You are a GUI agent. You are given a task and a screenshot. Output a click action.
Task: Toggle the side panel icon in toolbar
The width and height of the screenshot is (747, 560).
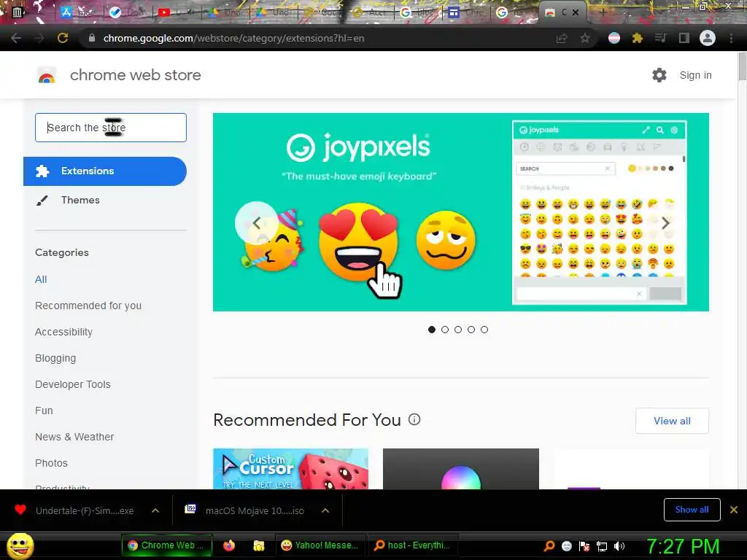click(684, 38)
